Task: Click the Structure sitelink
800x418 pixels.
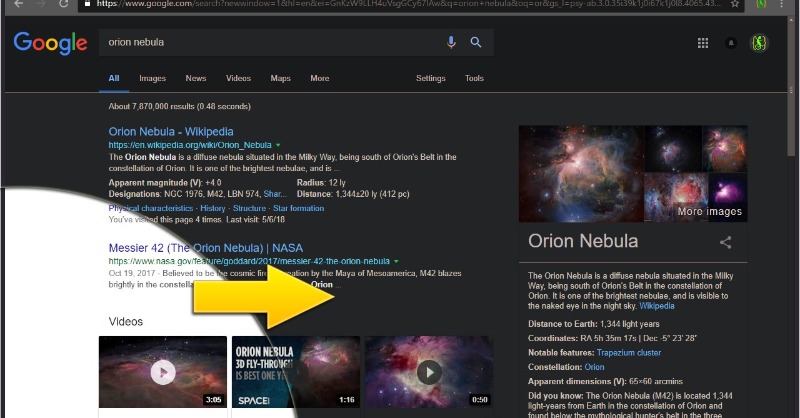Action: pos(249,208)
